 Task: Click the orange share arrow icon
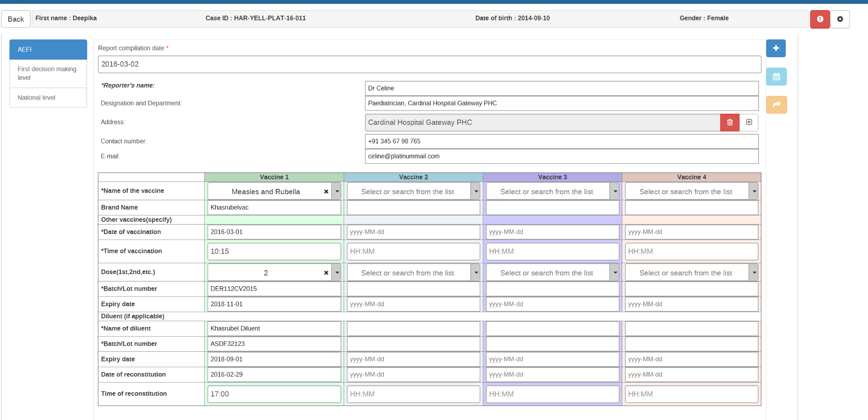pyautogui.click(x=776, y=105)
